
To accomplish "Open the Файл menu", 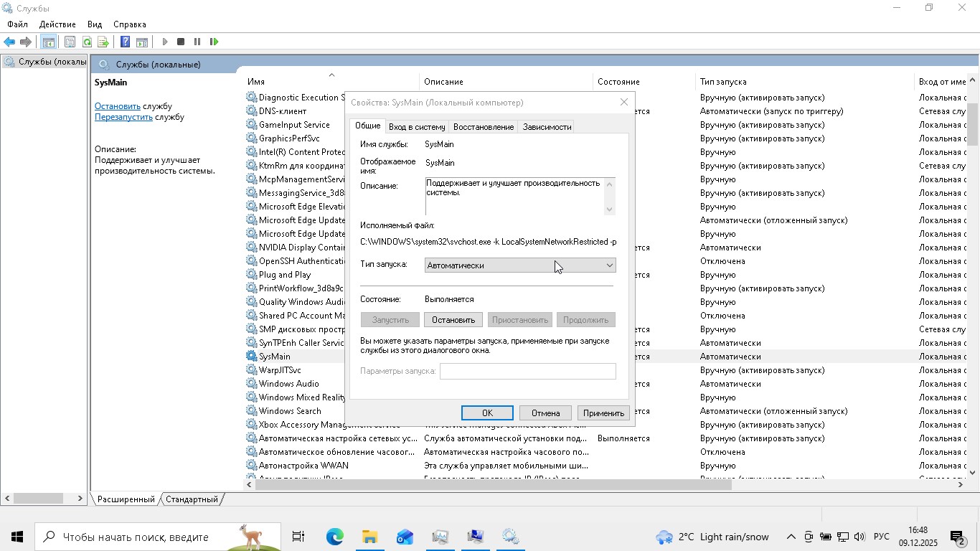I will [x=17, y=24].
